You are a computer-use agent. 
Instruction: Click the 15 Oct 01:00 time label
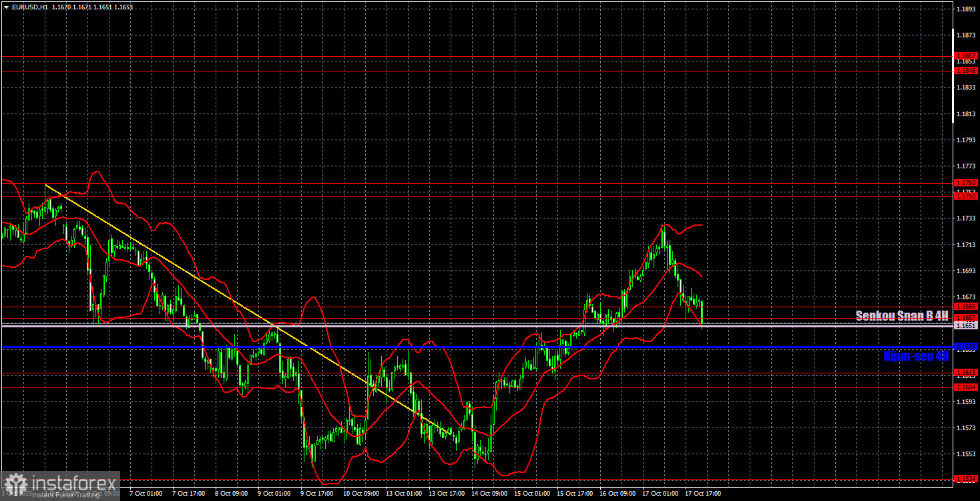(532, 494)
